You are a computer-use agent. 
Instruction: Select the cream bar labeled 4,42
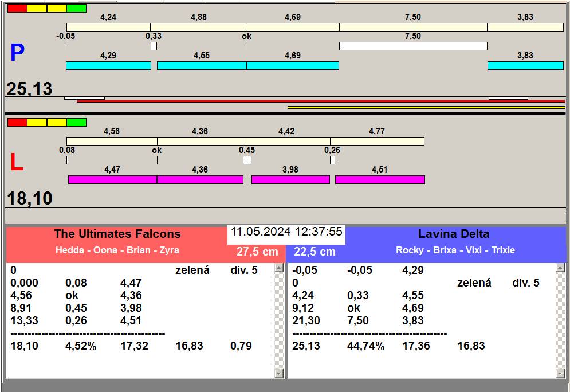pyautogui.click(x=286, y=142)
